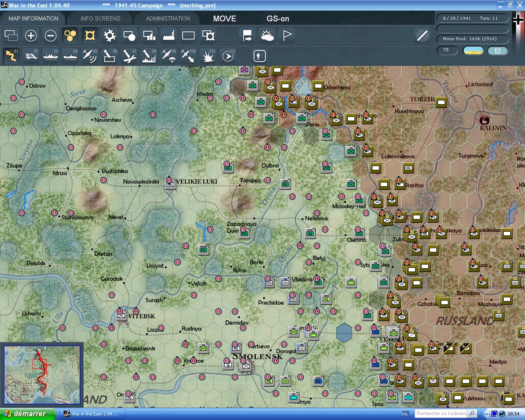The width and height of the screenshot is (525, 420).
Task: Click the up arrow box icon
Action: tap(259, 56)
